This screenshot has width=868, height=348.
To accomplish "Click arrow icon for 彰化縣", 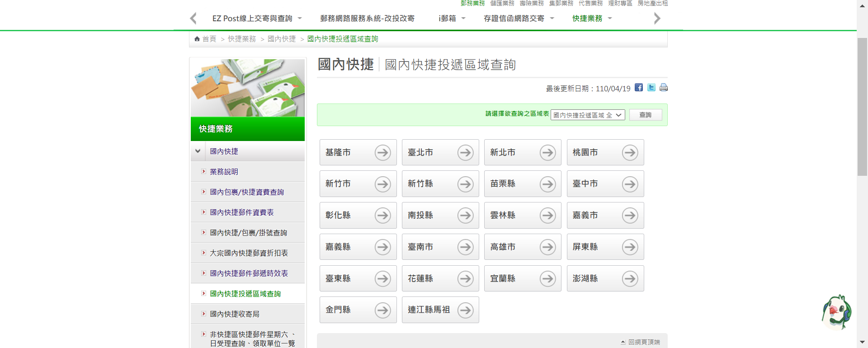I will click(382, 216).
